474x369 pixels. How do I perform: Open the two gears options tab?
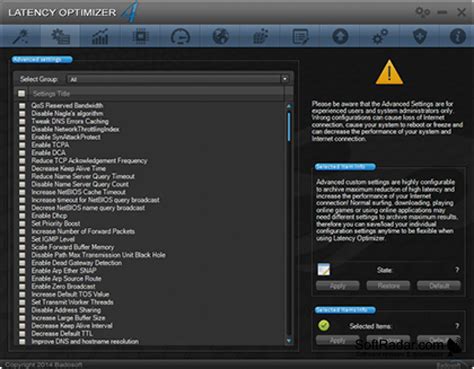click(x=380, y=36)
